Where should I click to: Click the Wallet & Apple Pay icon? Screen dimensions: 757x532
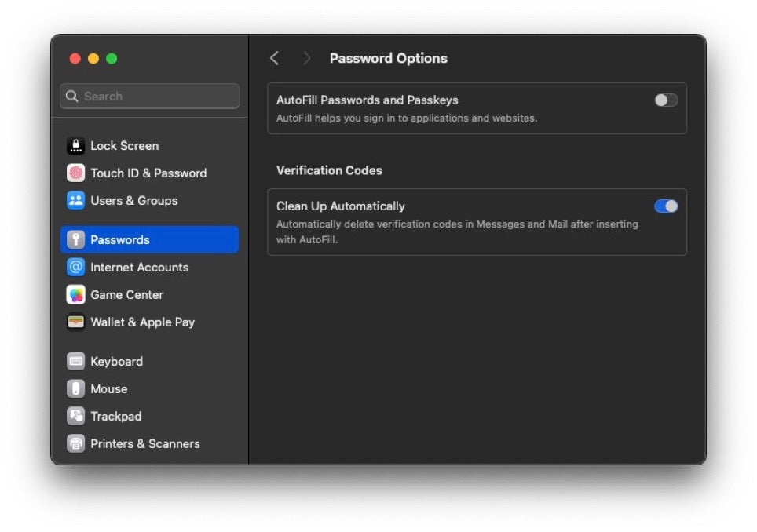(x=75, y=322)
